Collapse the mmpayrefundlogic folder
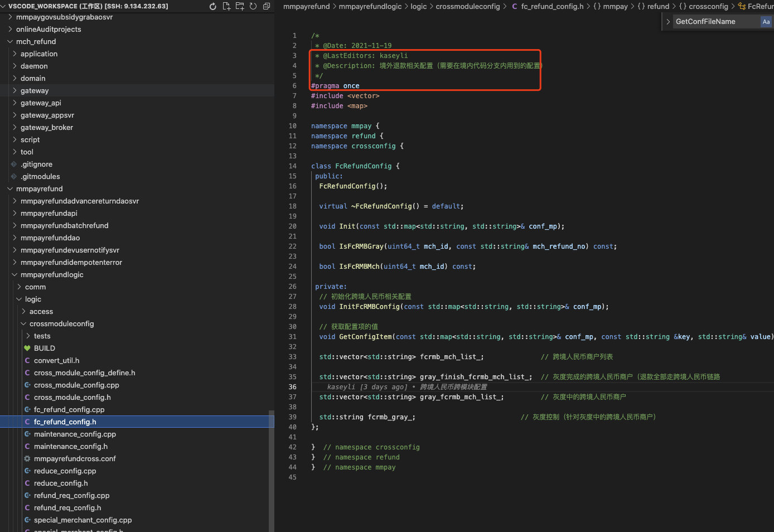774x532 pixels. 14,274
